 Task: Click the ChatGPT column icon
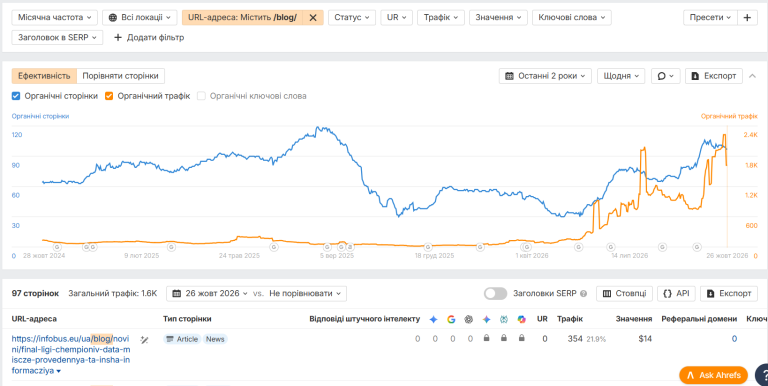(x=469, y=319)
